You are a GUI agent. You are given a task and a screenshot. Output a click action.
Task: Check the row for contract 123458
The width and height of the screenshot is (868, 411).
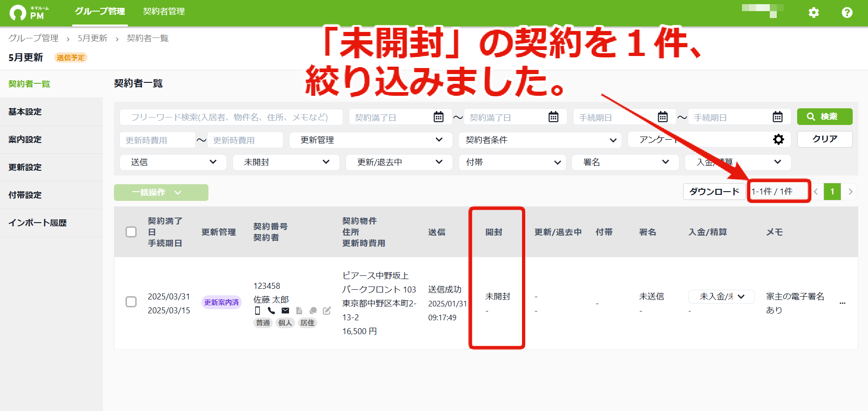pos(131,302)
